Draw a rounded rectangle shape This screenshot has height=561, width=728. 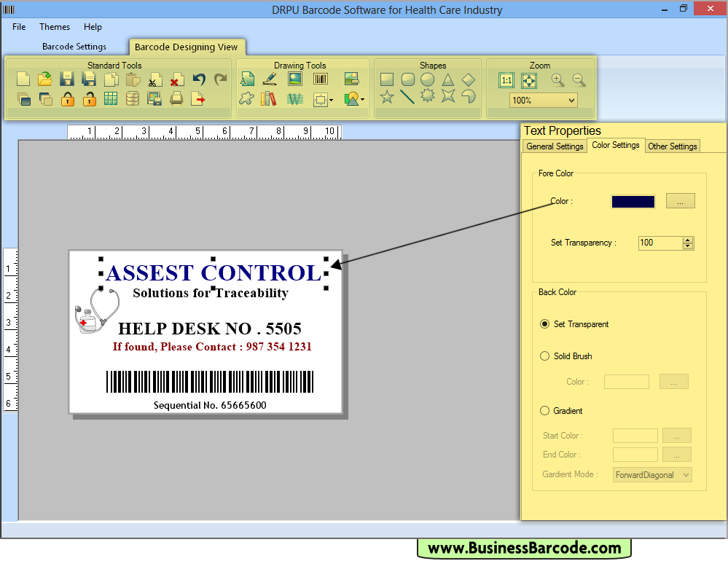(x=407, y=79)
